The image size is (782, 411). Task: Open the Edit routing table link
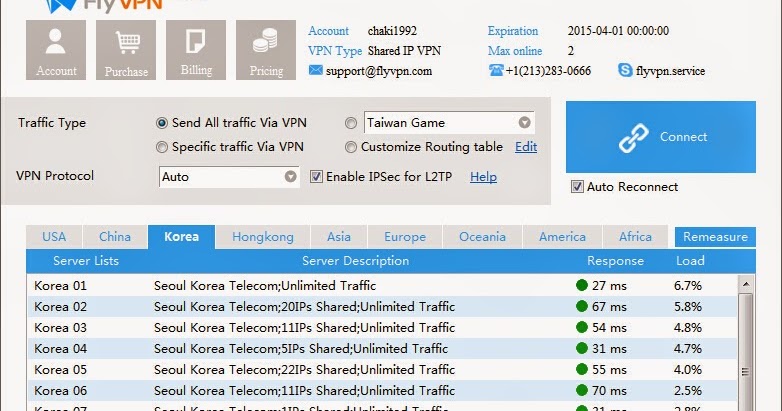click(526, 147)
